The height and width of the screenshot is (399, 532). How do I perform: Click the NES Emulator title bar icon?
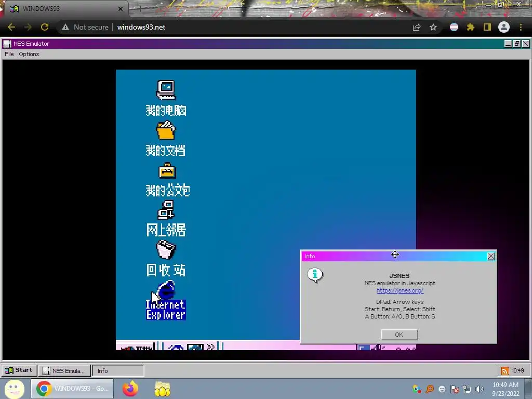(x=7, y=44)
